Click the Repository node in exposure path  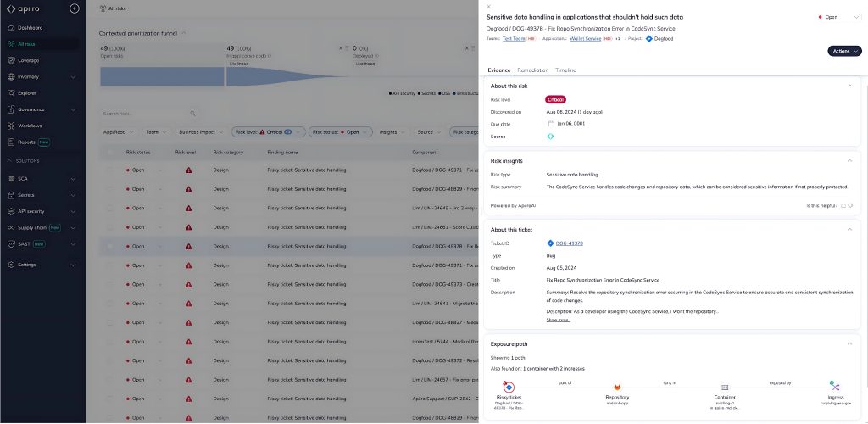pos(617,387)
